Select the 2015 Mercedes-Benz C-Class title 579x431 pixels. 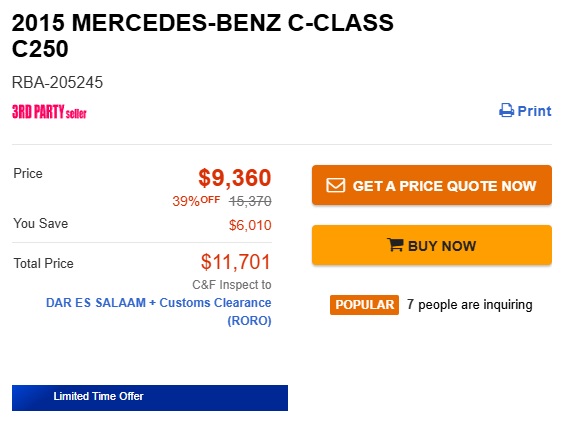point(202,35)
